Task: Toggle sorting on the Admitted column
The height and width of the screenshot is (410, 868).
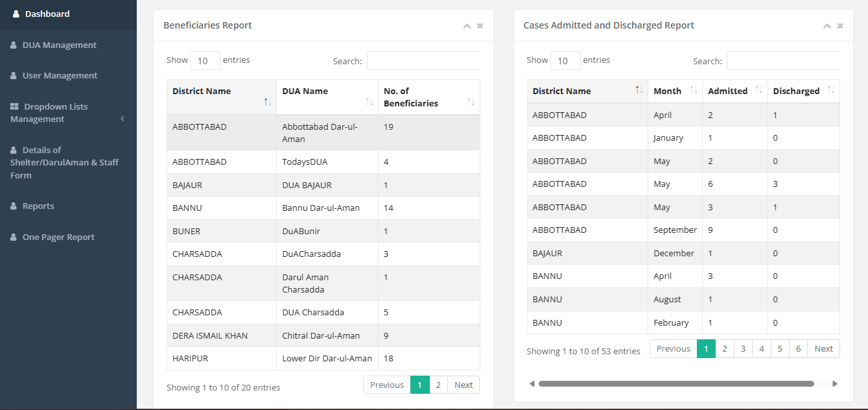Action: [x=729, y=91]
